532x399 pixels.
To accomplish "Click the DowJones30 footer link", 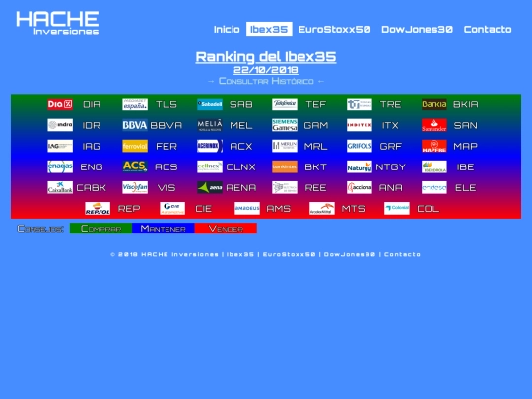I will click(350, 254).
